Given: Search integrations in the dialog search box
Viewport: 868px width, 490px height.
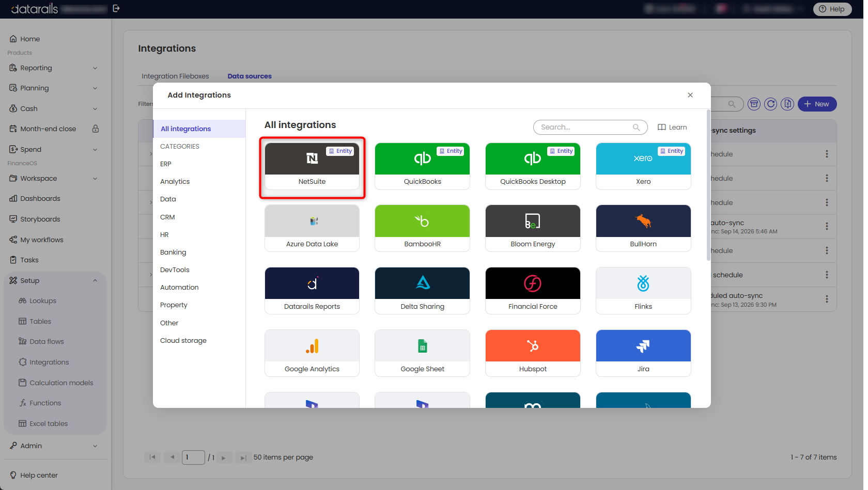Looking at the screenshot, I should 590,127.
